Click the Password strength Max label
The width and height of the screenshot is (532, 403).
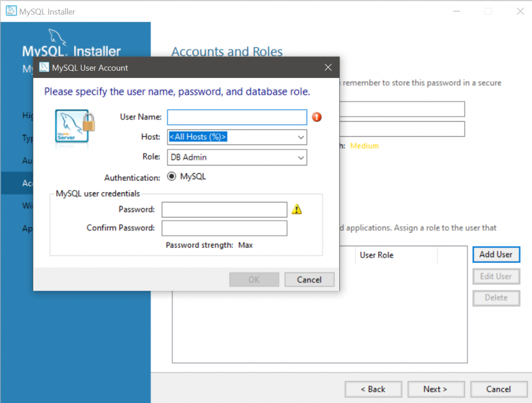[209, 245]
